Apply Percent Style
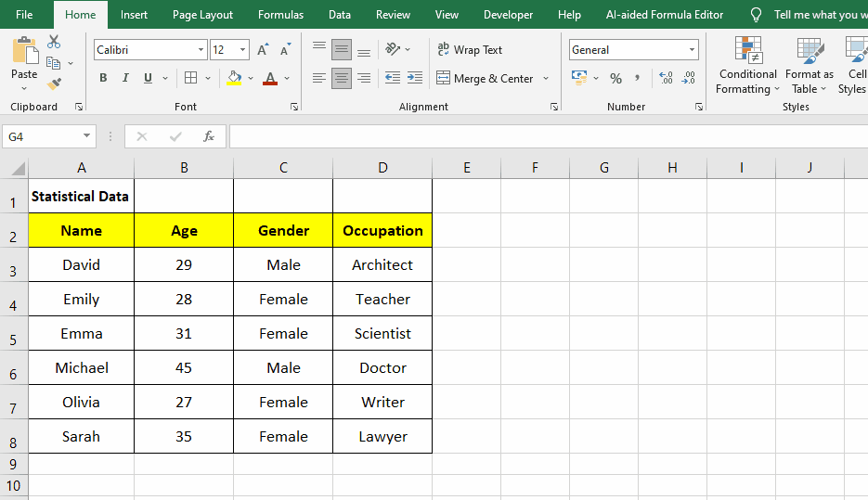The width and height of the screenshot is (868, 500). 615,79
